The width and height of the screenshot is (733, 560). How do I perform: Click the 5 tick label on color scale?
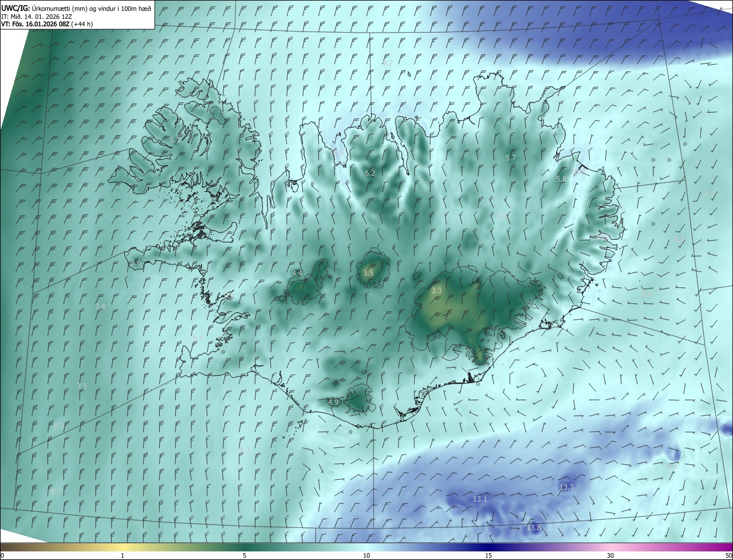pyautogui.click(x=245, y=555)
